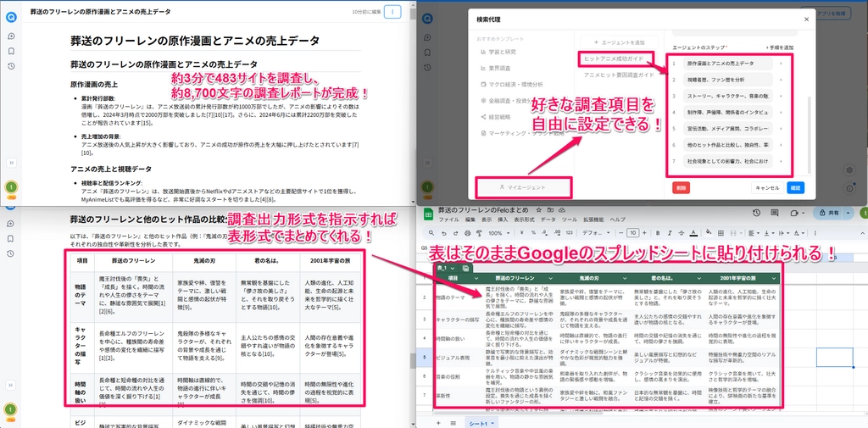Click the plus beside step 3 ストーリー、キャラクター
868x428 pixels.
tap(781, 97)
